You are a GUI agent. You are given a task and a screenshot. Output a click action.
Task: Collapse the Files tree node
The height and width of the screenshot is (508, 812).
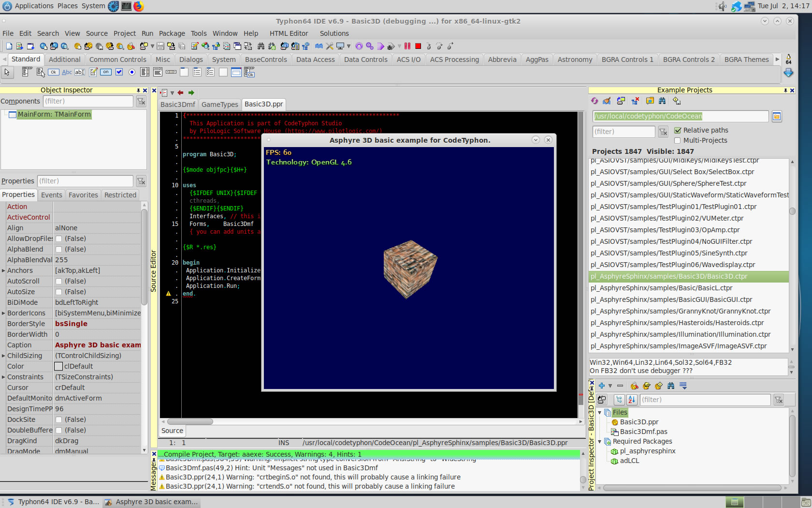click(x=600, y=412)
